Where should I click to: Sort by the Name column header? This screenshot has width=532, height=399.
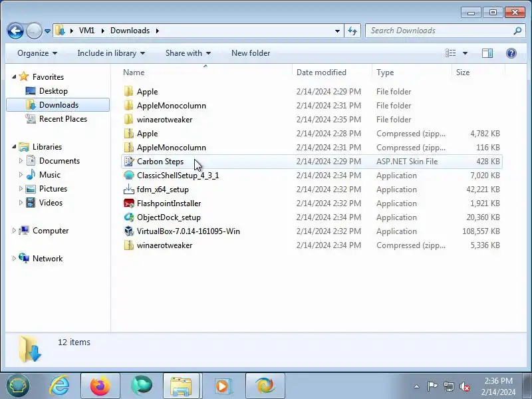point(205,72)
